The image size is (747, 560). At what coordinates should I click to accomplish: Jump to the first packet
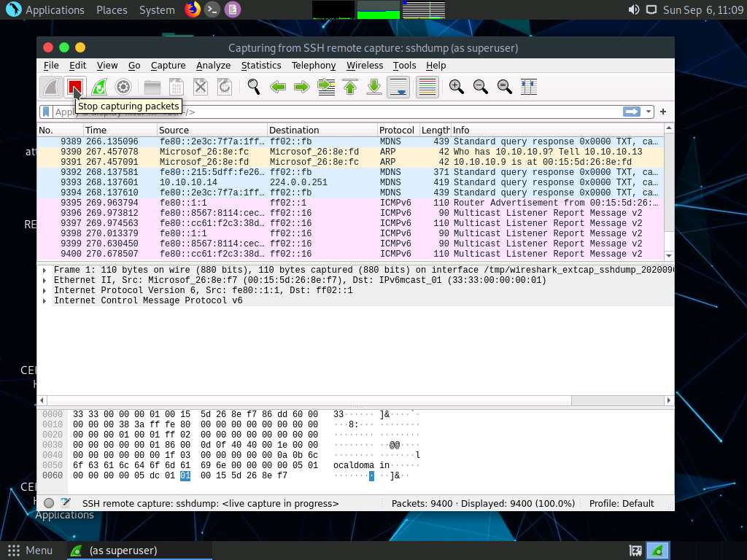coord(350,87)
